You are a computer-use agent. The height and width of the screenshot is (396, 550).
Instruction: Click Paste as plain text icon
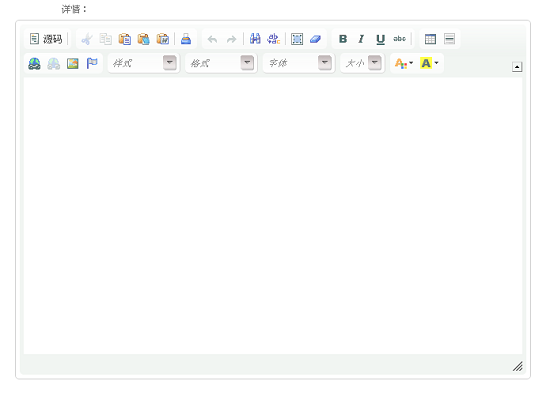[143, 39]
